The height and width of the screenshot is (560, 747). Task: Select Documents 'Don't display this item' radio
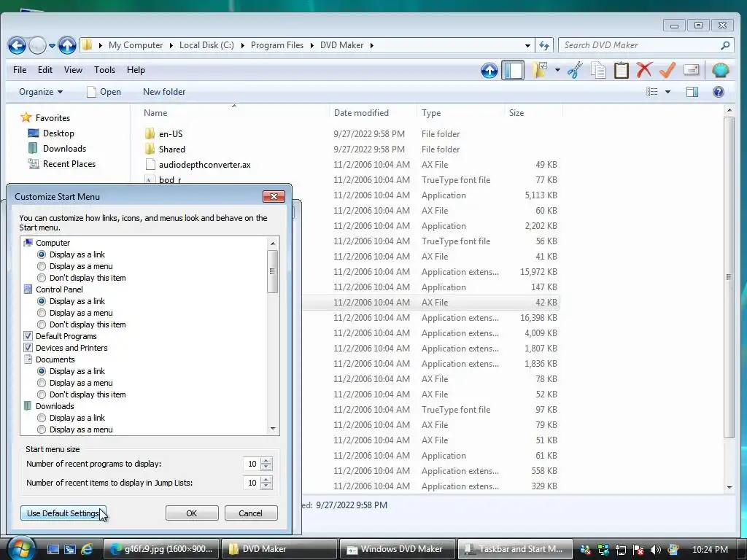click(x=42, y=394)
